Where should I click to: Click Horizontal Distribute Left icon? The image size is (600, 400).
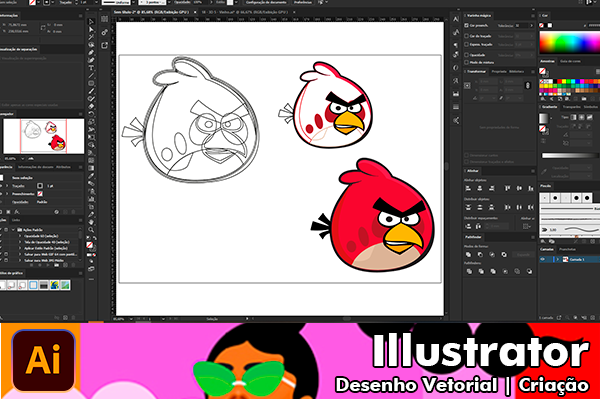coord(507,207)
